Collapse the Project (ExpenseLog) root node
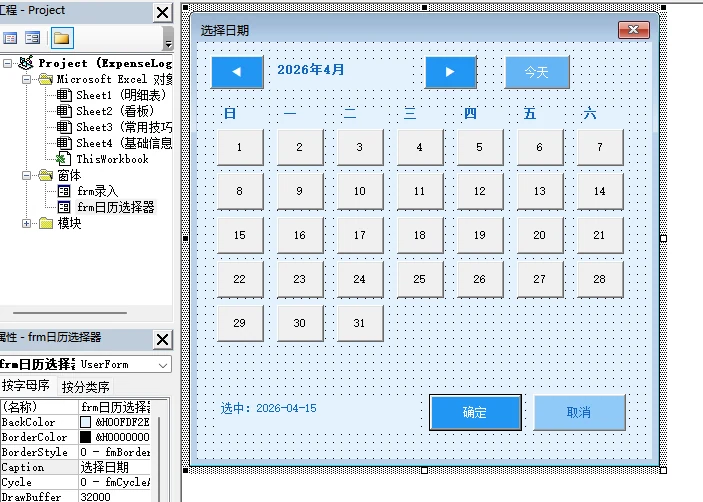The height and width of the screenshot is (502, 703). coord(8,64)
